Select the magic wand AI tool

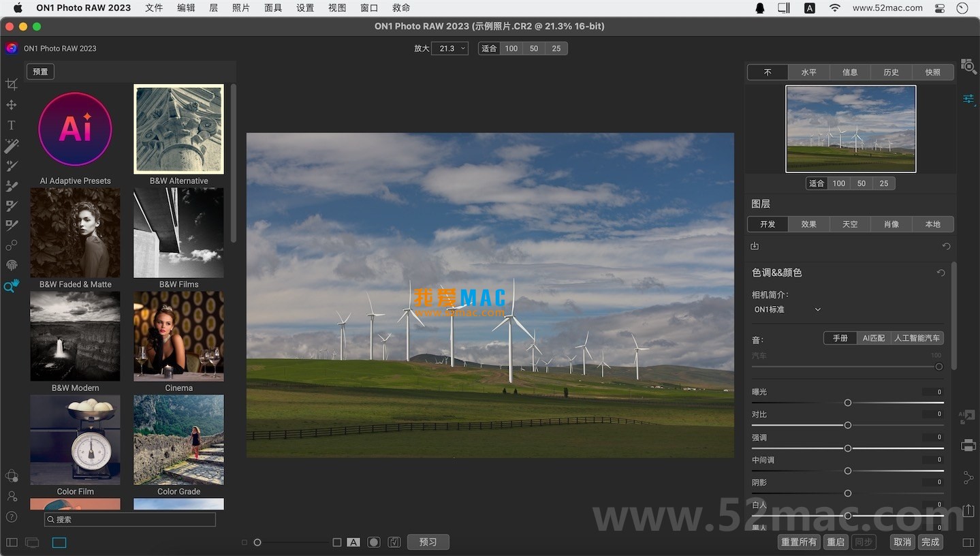click(12, 145)
